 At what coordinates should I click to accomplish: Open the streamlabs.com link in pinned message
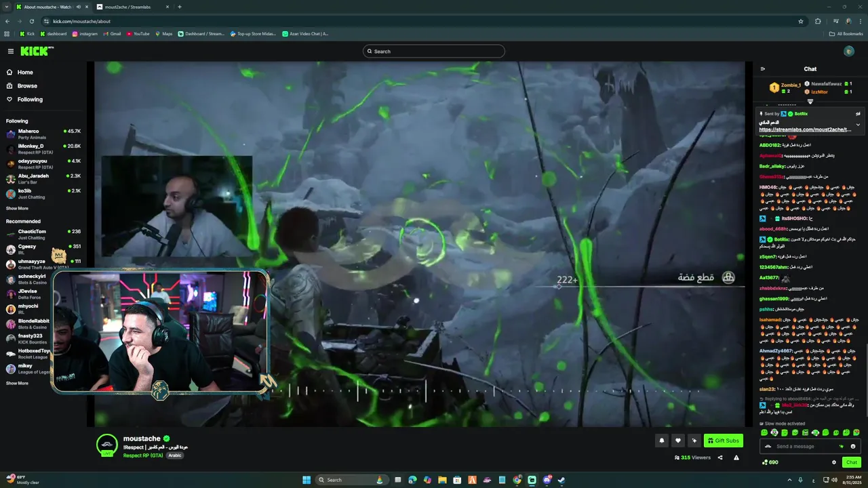tap(805, 129)
